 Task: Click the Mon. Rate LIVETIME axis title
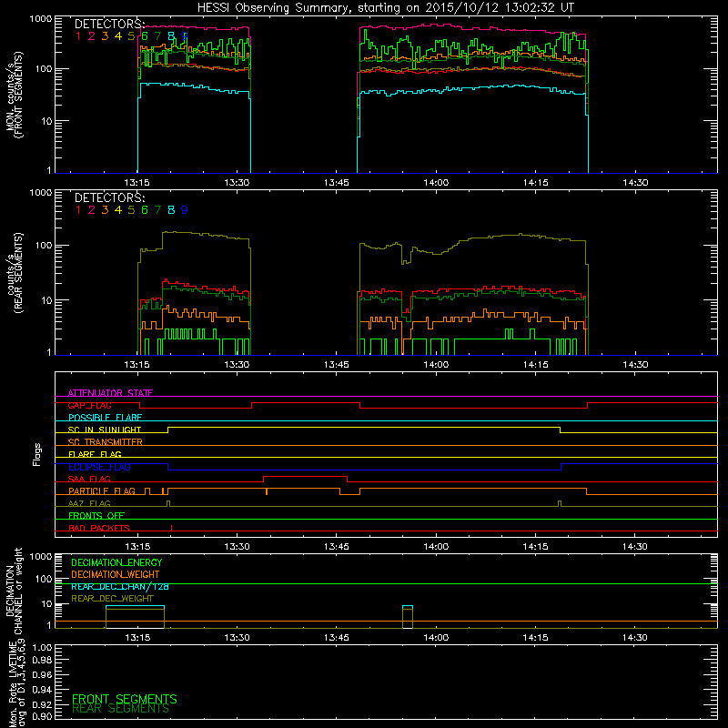tap(16, 684)
